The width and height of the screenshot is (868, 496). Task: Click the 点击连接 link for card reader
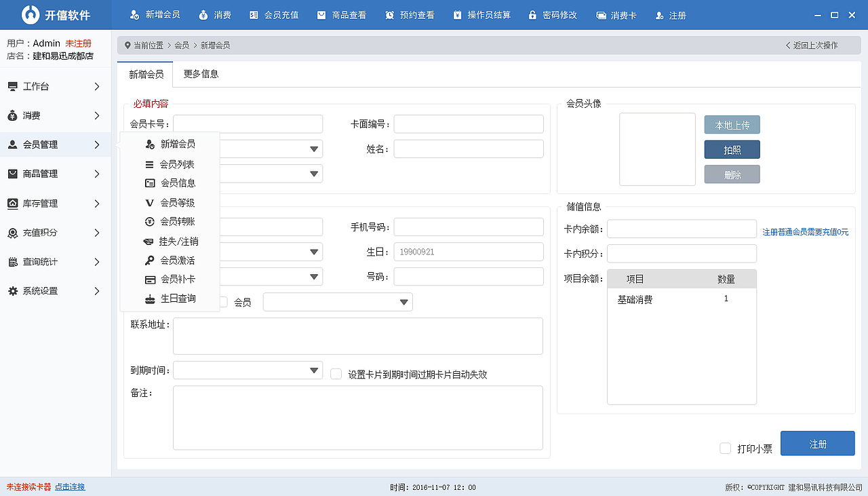[69, 487]
